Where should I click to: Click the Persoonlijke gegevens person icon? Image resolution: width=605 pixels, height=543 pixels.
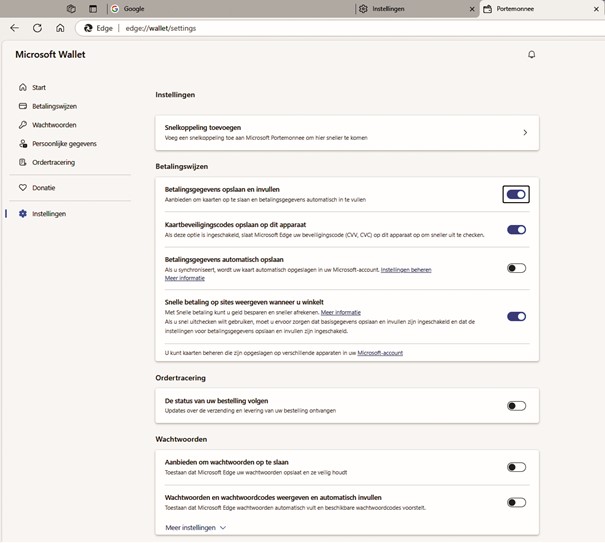[23, 144]
